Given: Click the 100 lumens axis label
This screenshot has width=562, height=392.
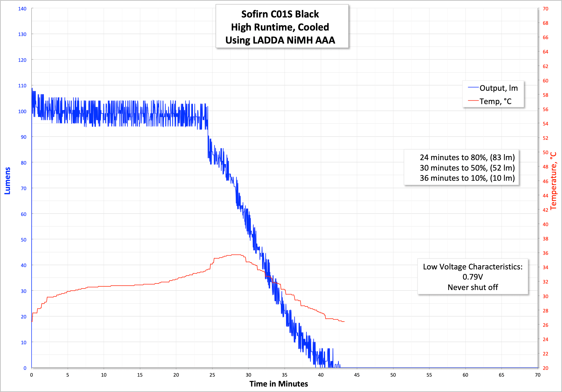Looking at the screenshot, I should pos(22,111).
